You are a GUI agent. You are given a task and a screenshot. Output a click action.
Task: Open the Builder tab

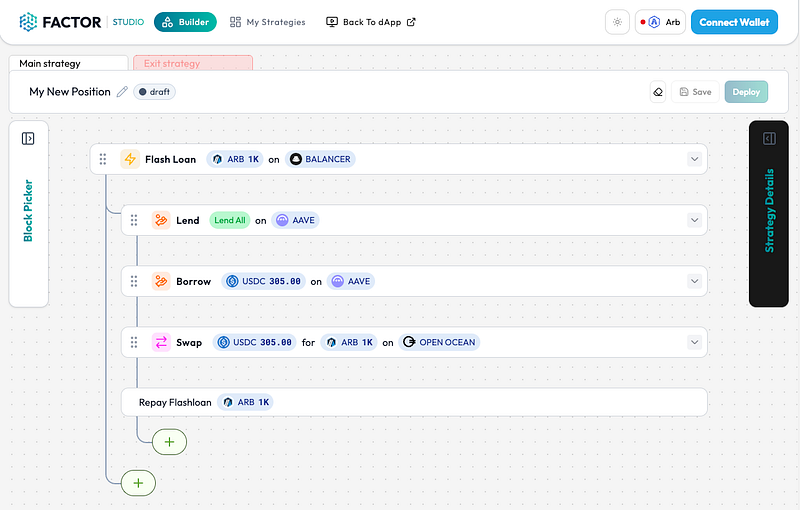[185, 22]
